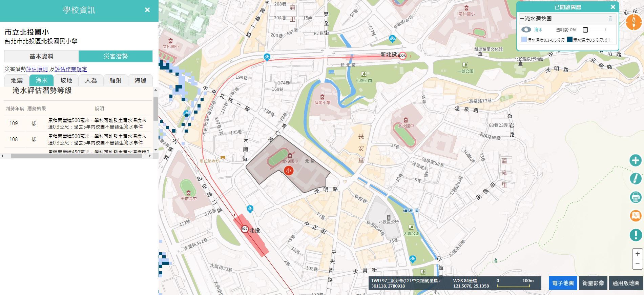Click bike station icon below 大業路516巷

pos(250,209)
